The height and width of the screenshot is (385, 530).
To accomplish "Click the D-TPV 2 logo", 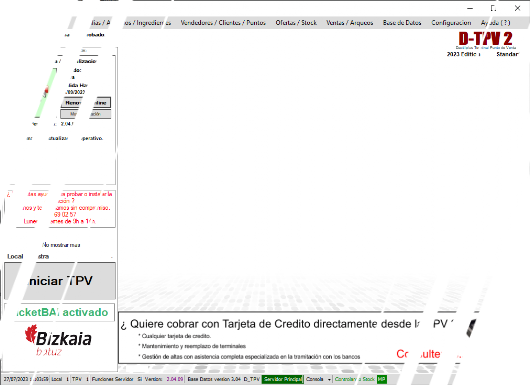I will point(485,40).
